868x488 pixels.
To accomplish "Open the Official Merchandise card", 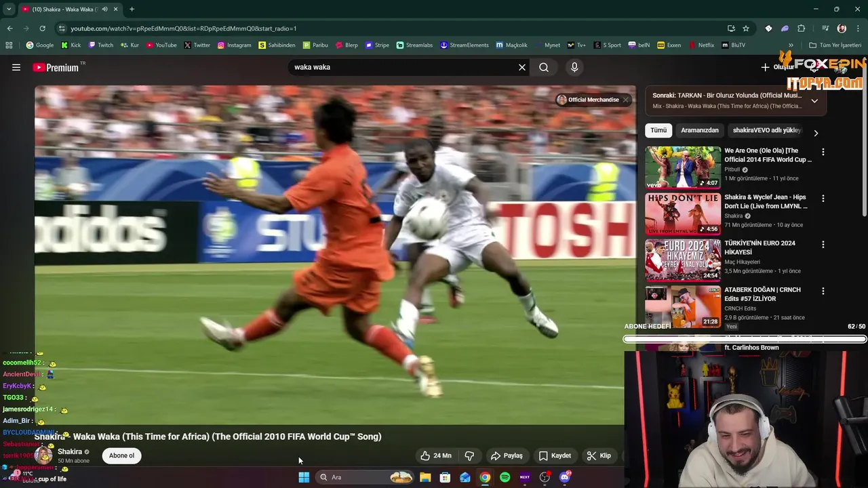I will (x=588, y=100).
